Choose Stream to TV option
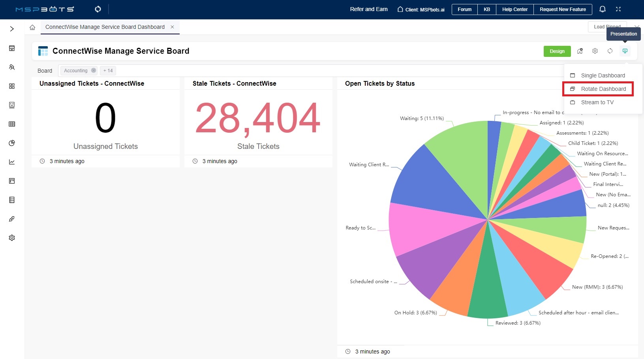Screen dimensions: 644x359 coord(597,102)
